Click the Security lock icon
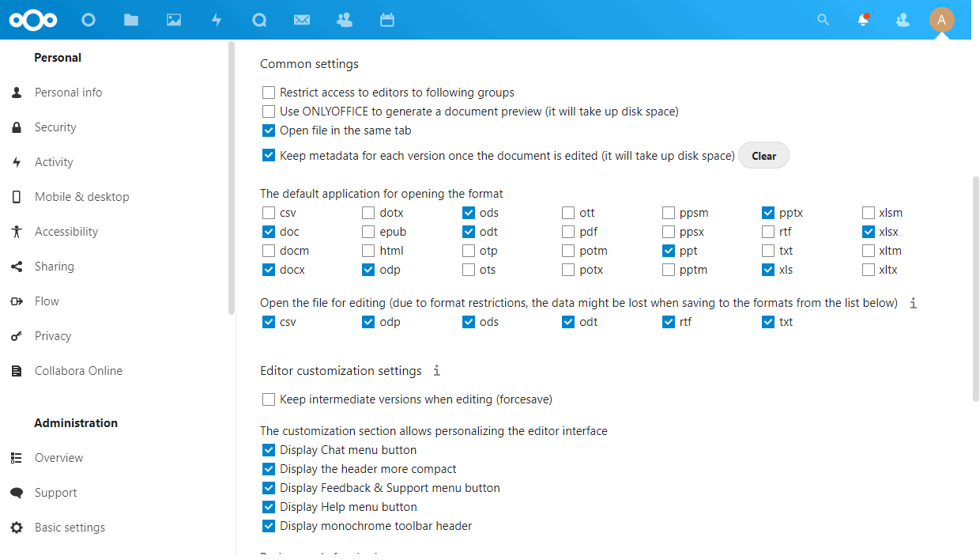Viewport: 980px width, 560px height. click(x=17, y=127)
